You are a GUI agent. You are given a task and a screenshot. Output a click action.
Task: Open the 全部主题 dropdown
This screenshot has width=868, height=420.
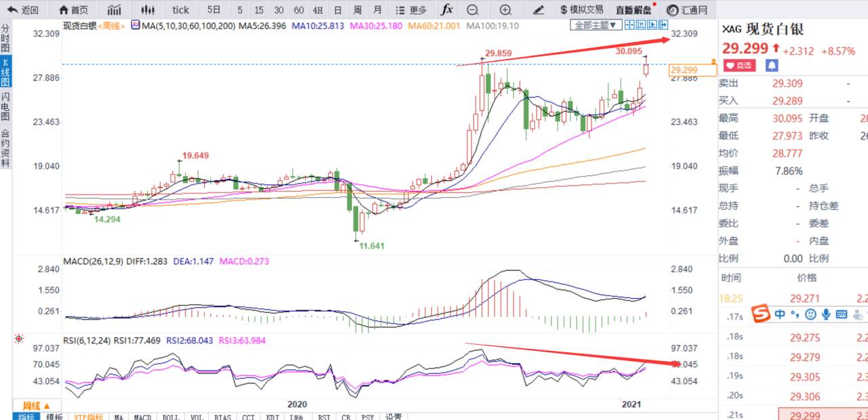click(x=595, y=25)
